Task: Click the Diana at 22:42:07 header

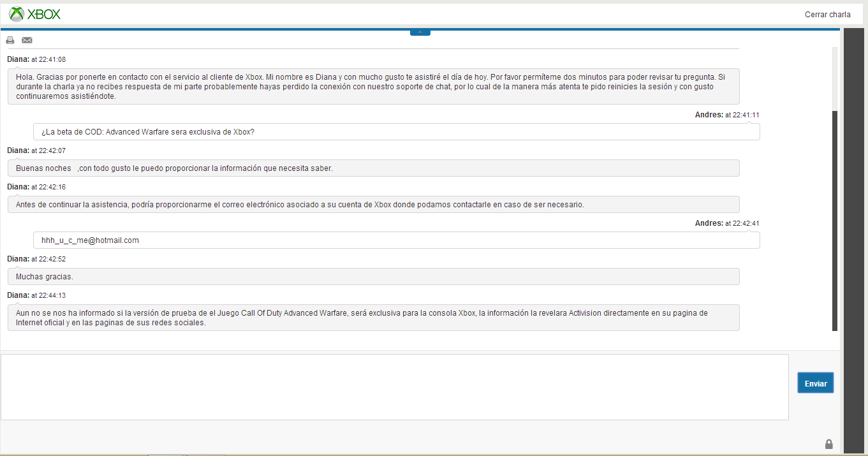Action: 36,151
